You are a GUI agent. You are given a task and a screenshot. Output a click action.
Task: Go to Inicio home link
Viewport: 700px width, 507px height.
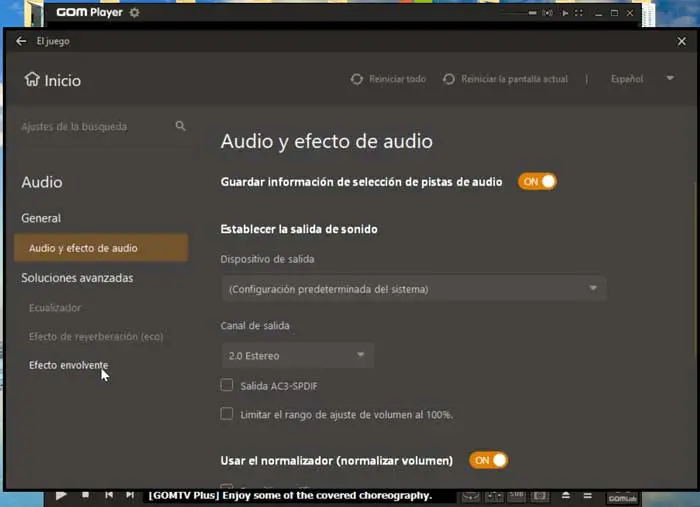[53, 80]
